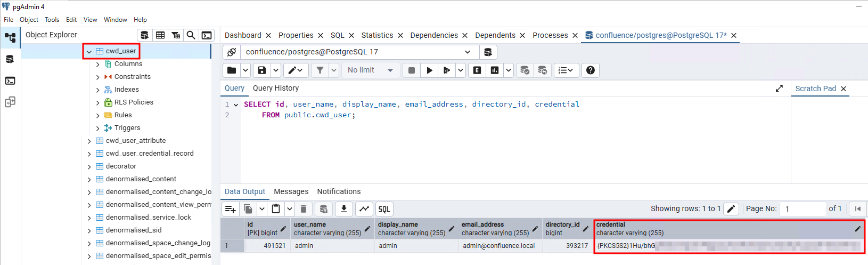Open the Object menu

(x=29, y=20)
